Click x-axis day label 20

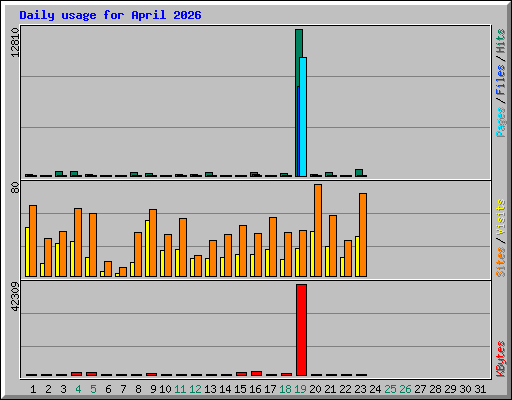(x=315, y=389)
